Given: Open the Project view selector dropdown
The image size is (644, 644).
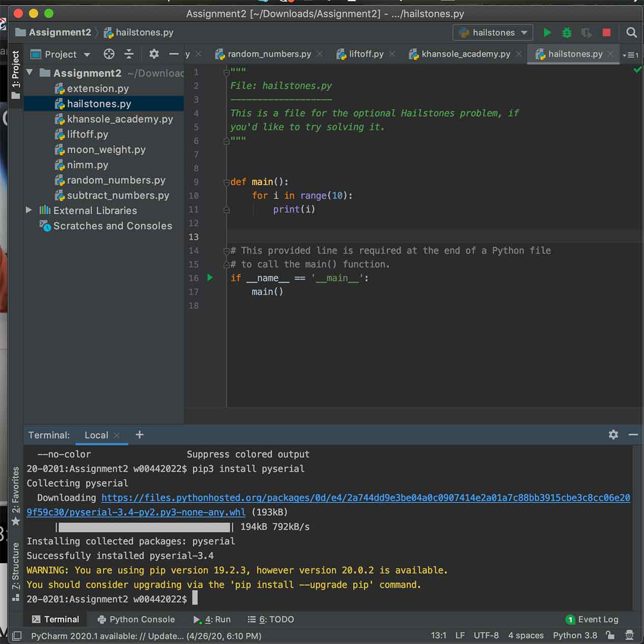Looking at the screenshot, I should click(61, 54).
